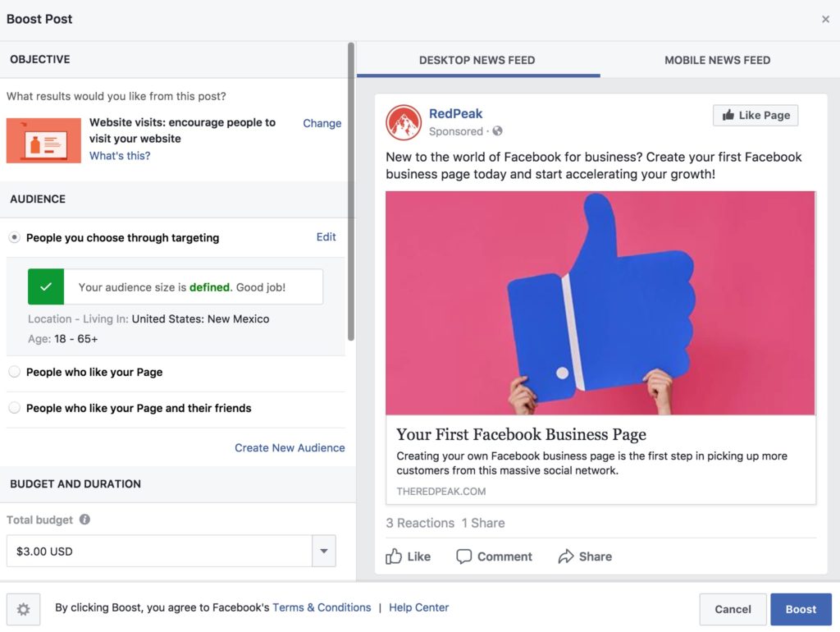
Task: Click the blue Boost button
Action: 801,610
